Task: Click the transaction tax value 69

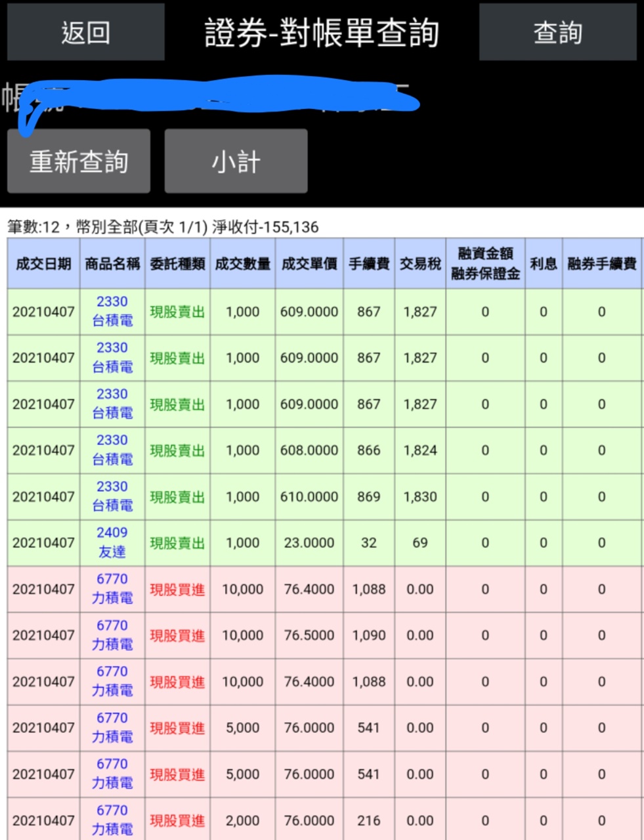Action: (420, 543)
